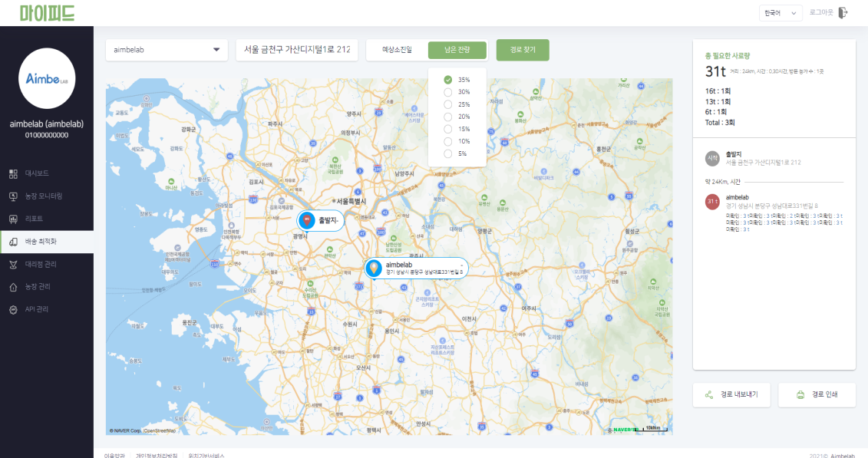This screenshot has width=868, height=458.
Task: Click the 총 필요한 사료량 heading
Action: click(x=728, y=56)
